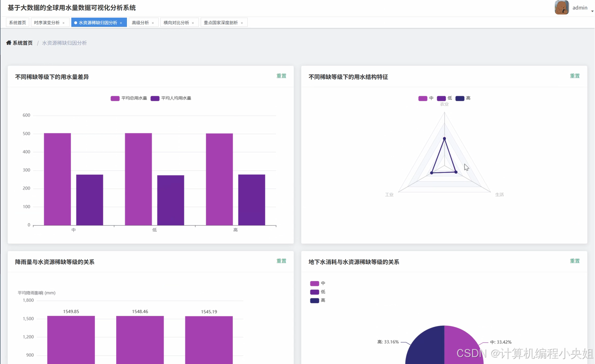Click the pie label 高: 33.16%
The width and height of the screenshot is (595, 364).
(388, 342)
